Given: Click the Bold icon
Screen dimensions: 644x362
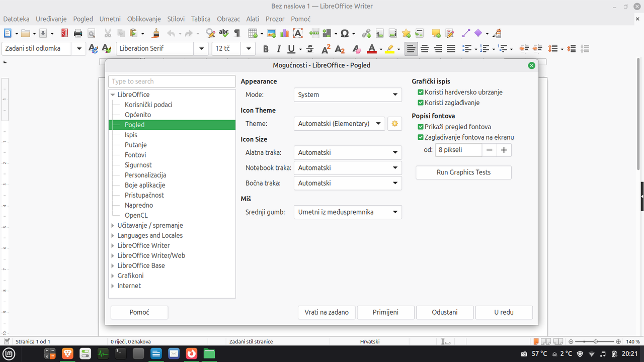Looking at the screenshot, I should [266, 49].
